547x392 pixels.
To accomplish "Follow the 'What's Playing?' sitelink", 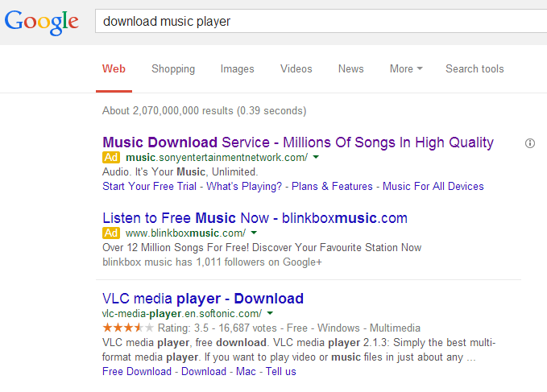I will (x=244, y=187).
